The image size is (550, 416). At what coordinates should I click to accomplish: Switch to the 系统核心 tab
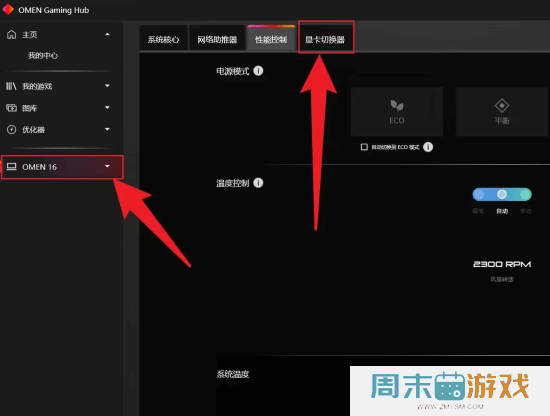coord(163,38)
